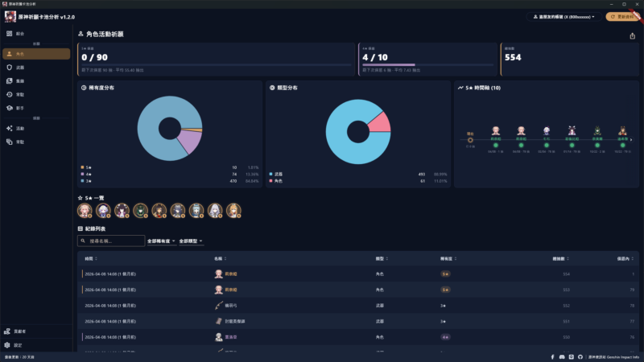Sort table by the 稀有度 column

448,258
